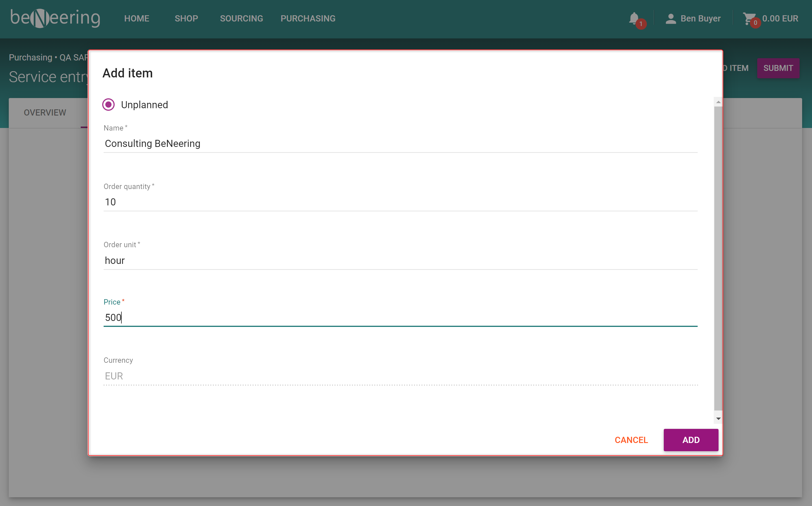Open the Shop menu item
Image resolution: width=812 pixels, height=506 pixels.
click(x=186, y=18)
